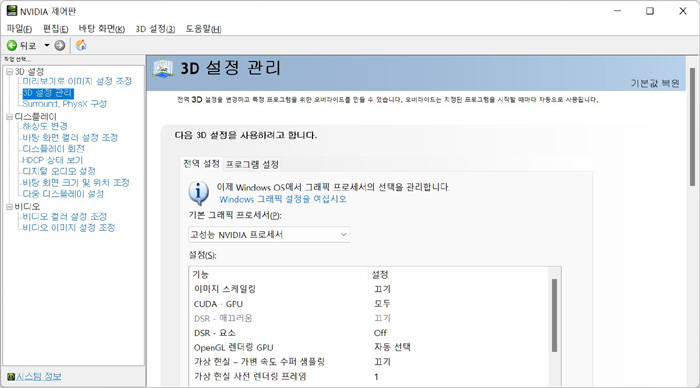Open 다중 디스플레이 설정

tap(63, 194)
